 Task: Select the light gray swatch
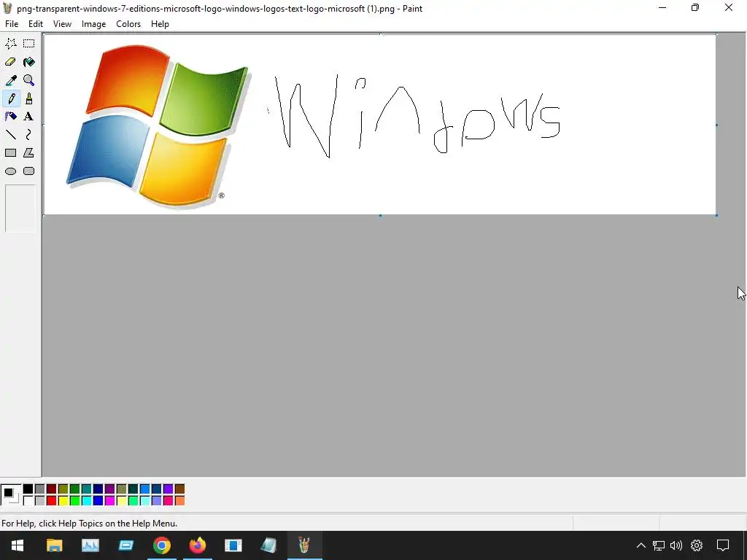coord(40,500)
